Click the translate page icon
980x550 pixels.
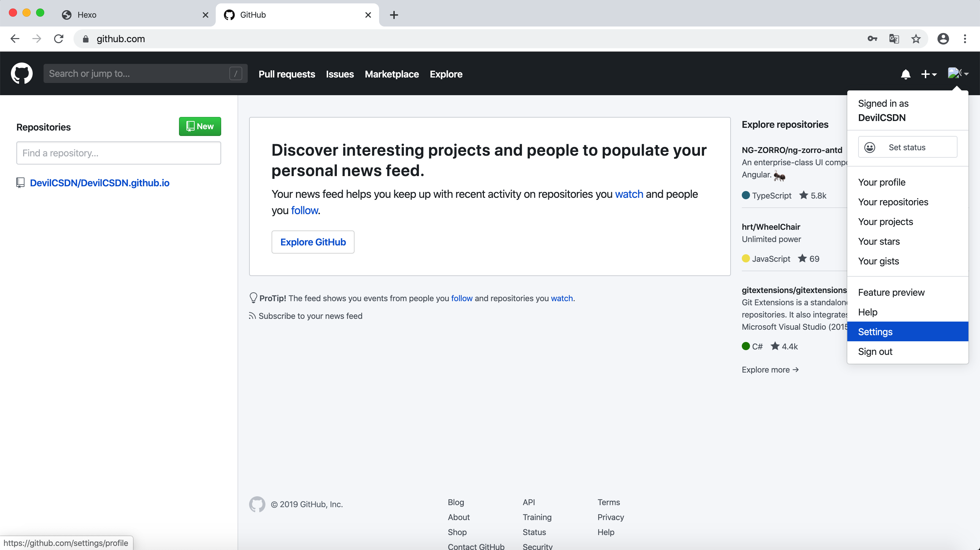[x=894, y=39]
